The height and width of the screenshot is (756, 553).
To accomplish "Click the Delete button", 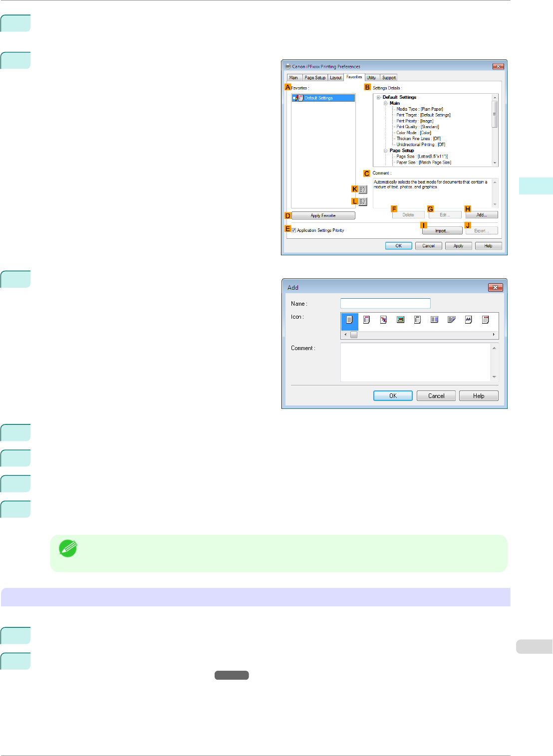I will click(x=408, y=215).
